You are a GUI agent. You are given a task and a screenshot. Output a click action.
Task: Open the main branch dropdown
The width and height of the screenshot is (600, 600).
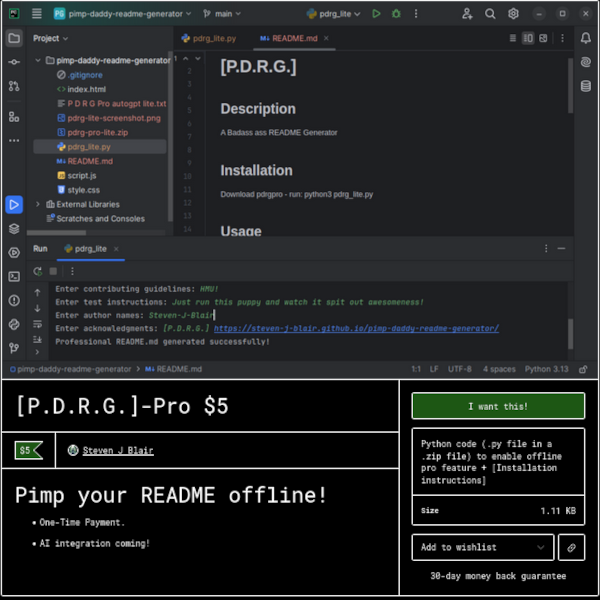pos(222,14)
